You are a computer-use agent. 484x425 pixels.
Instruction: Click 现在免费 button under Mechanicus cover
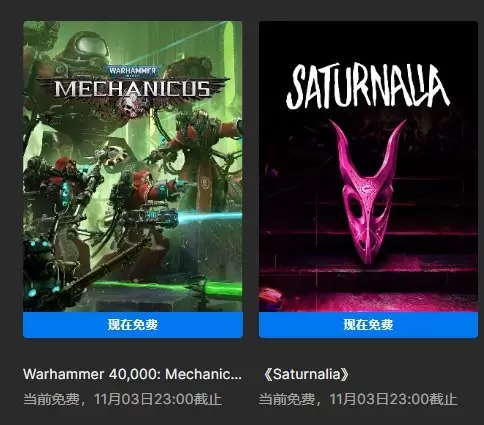[133, 325]
